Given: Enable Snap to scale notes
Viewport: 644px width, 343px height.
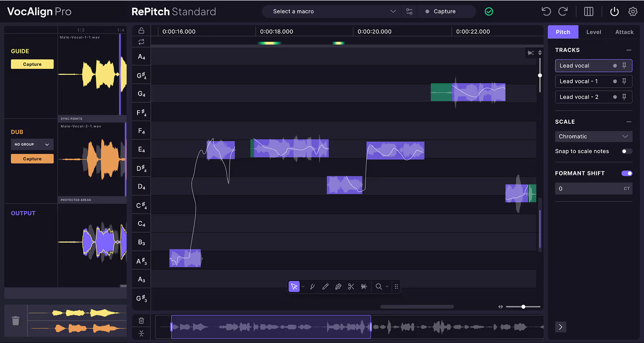Looking at the screenshot, I should (627, 151).
